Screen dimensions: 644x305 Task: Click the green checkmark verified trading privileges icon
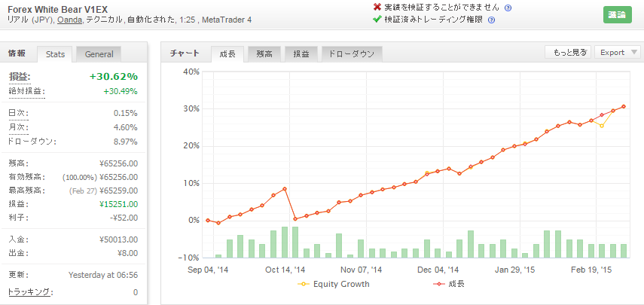click(x=377, y=19)
